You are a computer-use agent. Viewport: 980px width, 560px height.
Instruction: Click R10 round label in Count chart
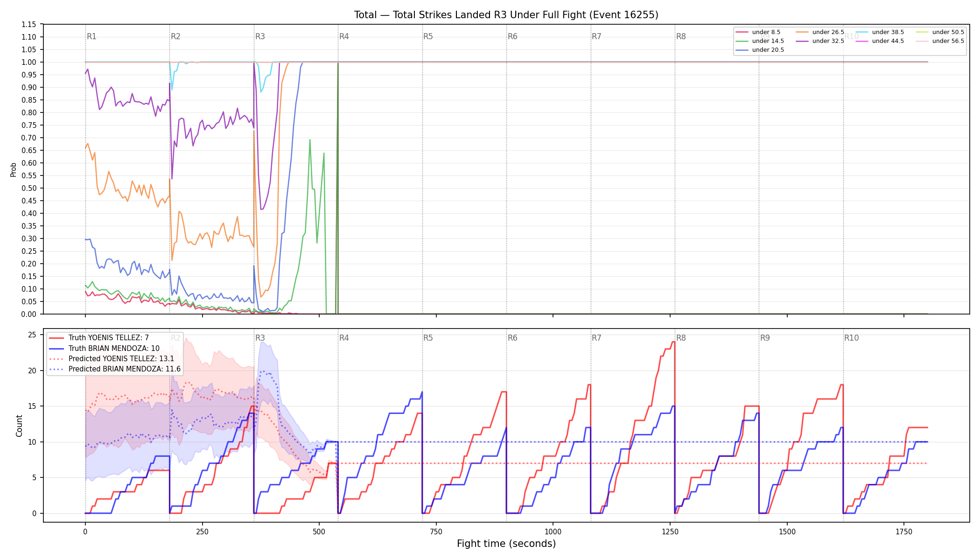coord(852,338)
